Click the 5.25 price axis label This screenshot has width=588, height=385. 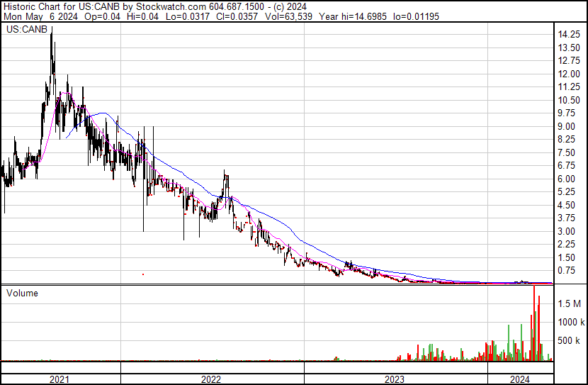[x=566, y=192]
